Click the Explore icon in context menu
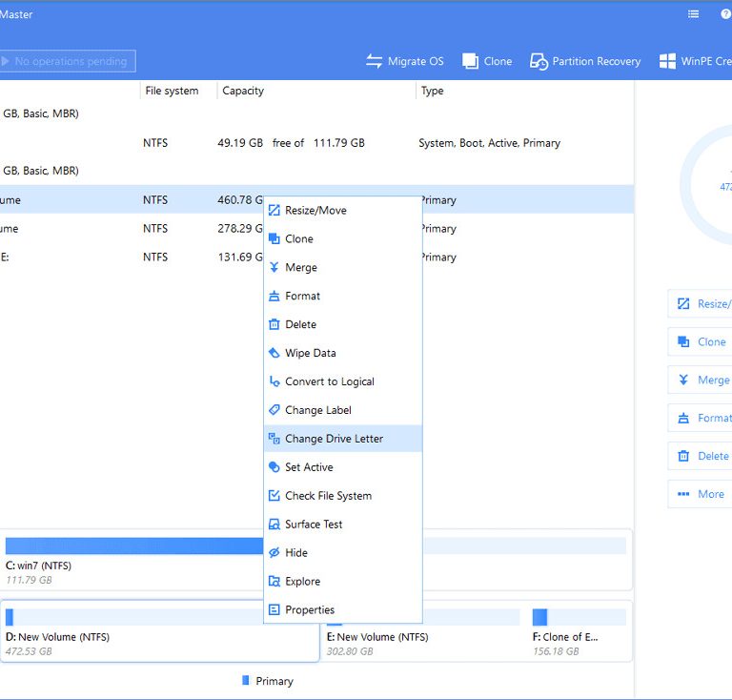 point(274,582)
